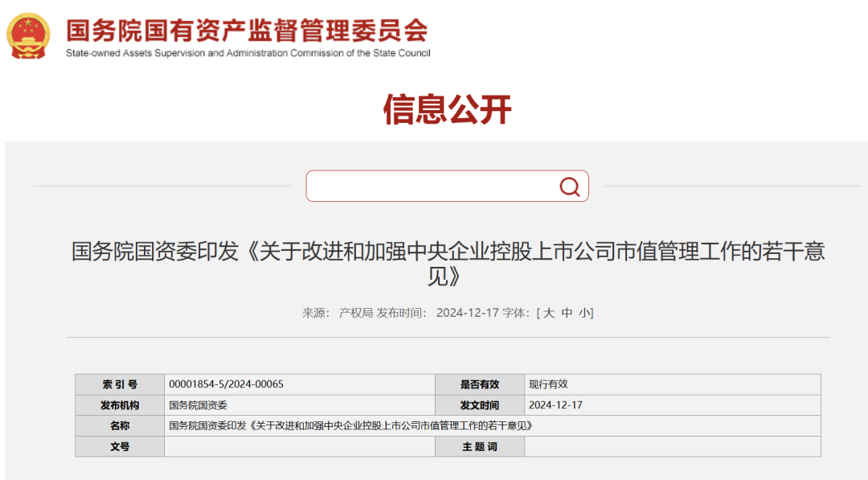Click the 主题词 header cell
The width and height of the screenshot is (868, 480).
point(479,447)
